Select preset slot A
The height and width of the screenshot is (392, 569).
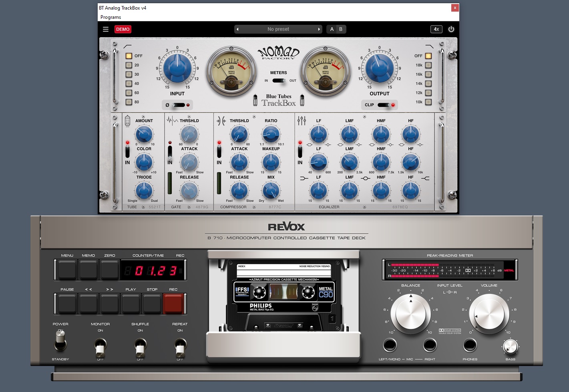point(332,29)
